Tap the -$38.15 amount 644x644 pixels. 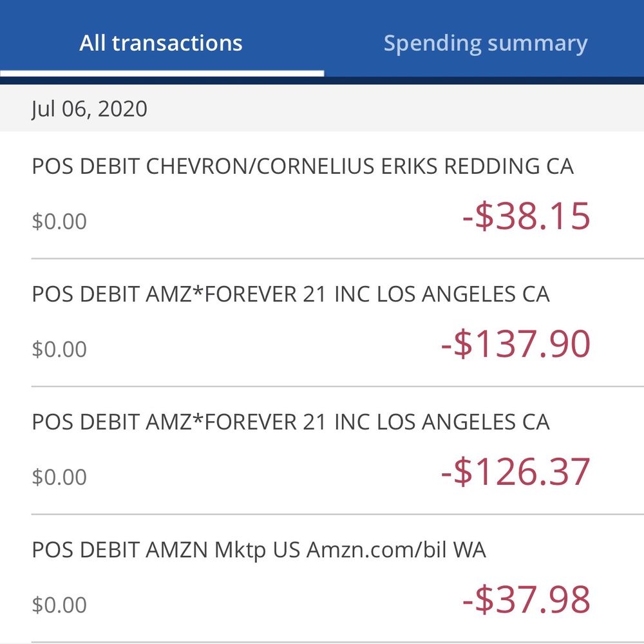click(x=526, y=216)
